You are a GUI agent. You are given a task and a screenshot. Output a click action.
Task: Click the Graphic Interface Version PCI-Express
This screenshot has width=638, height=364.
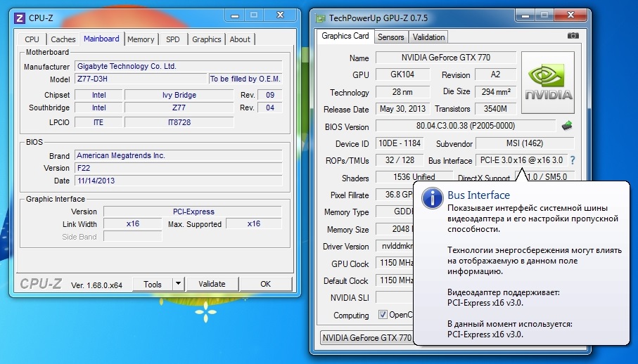tap(193, 212)
